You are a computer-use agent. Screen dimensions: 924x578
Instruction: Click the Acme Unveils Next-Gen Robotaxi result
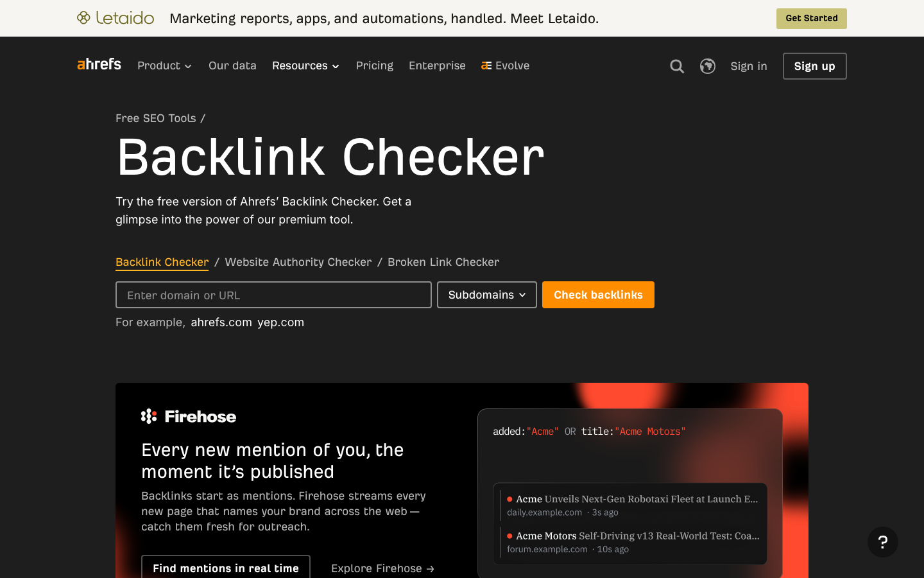(x=633, y=505)
